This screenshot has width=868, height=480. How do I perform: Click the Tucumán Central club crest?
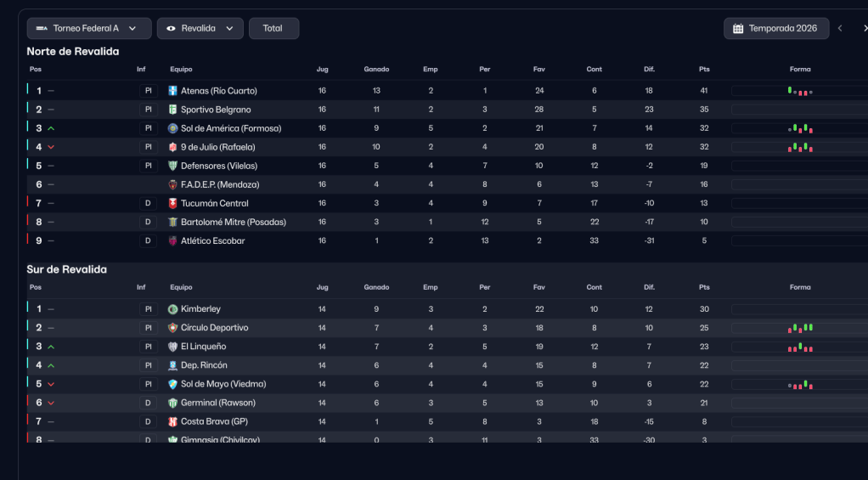(173, 203)
